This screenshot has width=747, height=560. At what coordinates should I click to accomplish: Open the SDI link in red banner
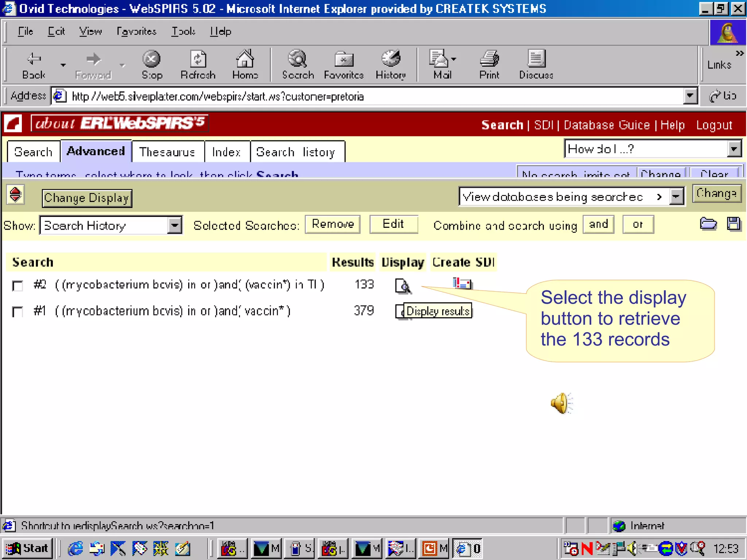[543, 125]
